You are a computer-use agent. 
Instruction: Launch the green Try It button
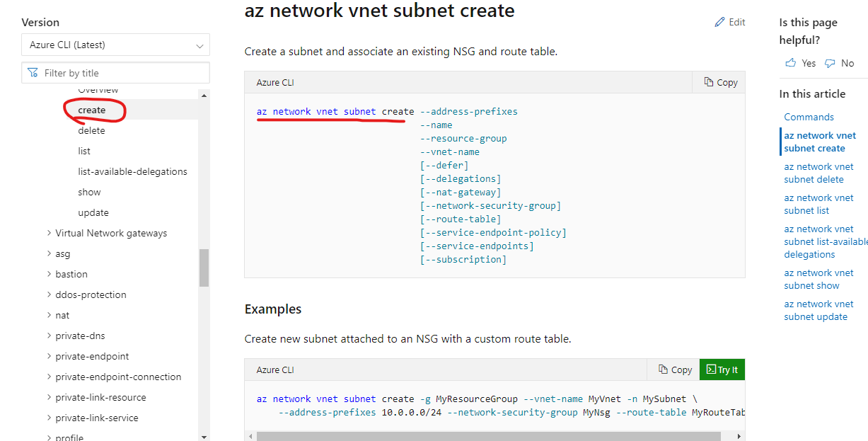(x=722, y=370)
